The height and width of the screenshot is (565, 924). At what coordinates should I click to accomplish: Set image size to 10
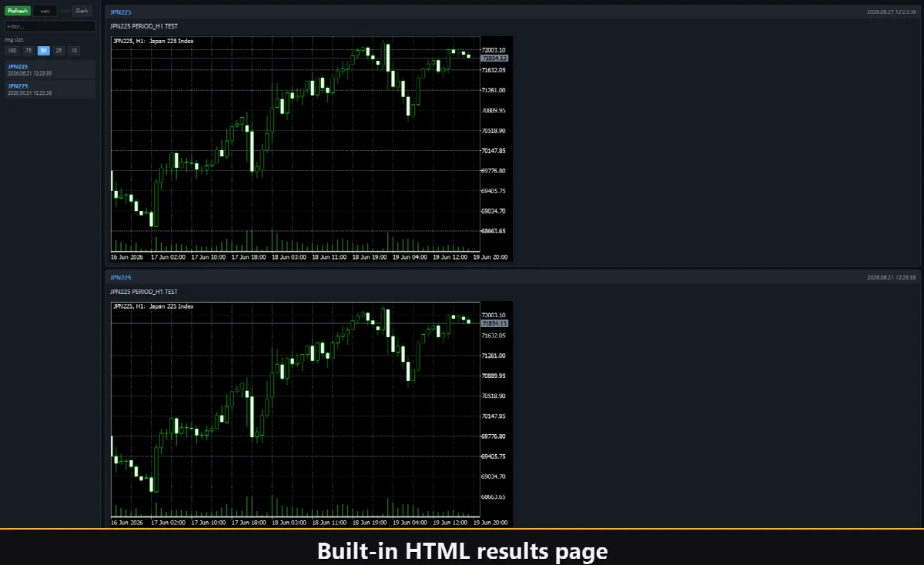pos(74,51)
